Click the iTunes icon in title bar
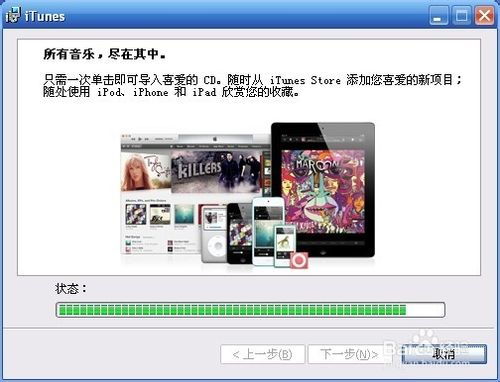The image size is (500, 382). tap(13, 15)
